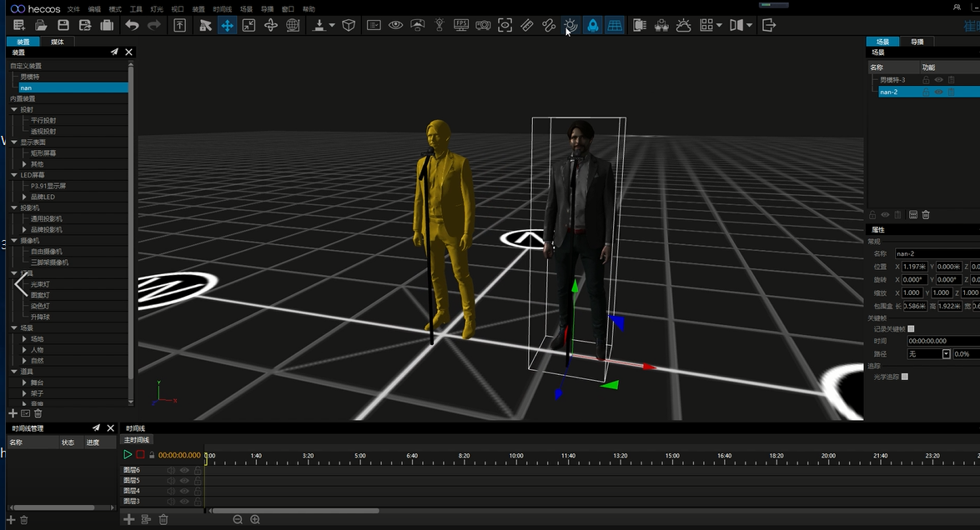980x530 pixels.
Task: Click the ruler measure tool
Action: 527,25
